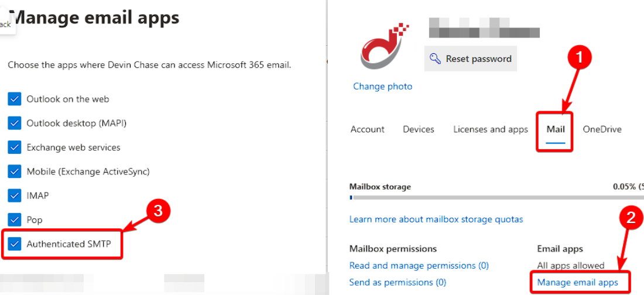The image size is (644, 295).
Task: Open the Change photo link
Action: [x=382, y=86]
